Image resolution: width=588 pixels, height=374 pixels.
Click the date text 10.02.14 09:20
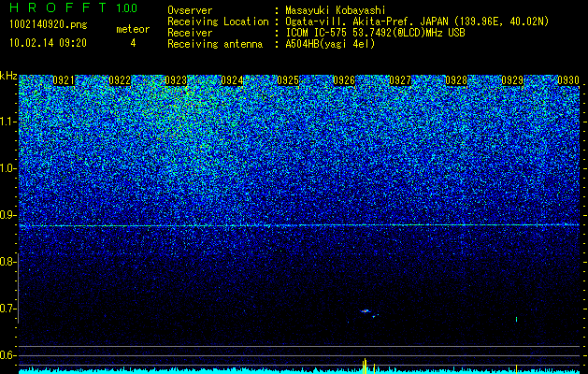tap(49, 43)
